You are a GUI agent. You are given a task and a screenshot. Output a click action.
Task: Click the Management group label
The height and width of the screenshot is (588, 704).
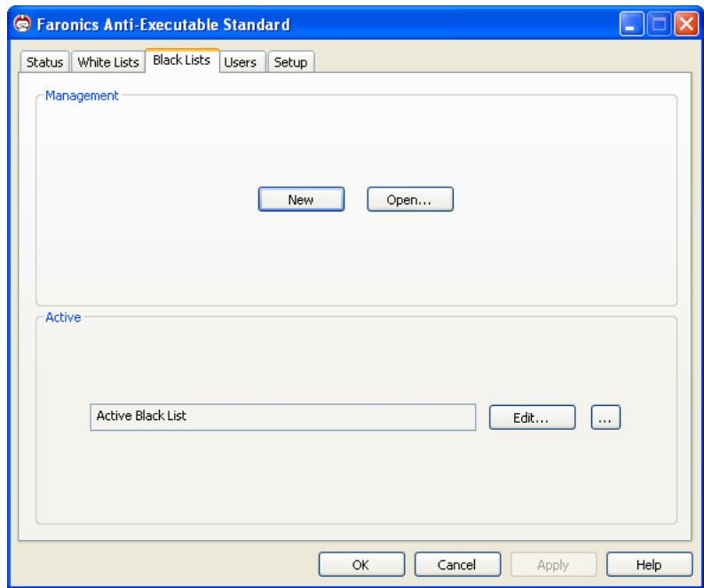(x=82, y=96)
